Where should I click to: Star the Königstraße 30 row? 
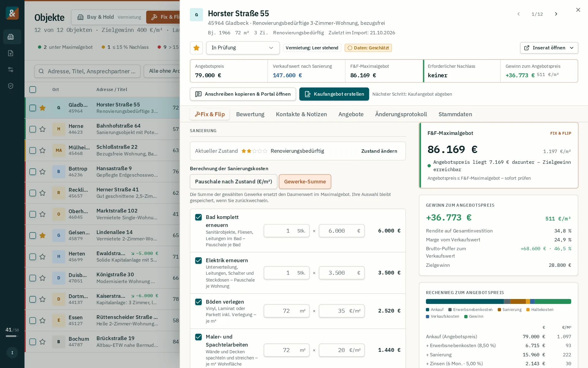(43, 278)
